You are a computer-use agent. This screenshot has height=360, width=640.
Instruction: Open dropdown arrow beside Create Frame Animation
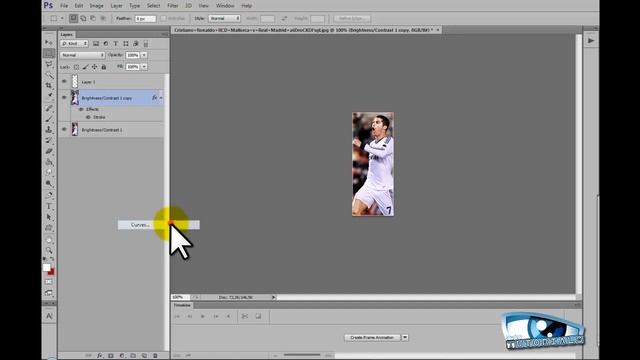click(x=405, y=338)
